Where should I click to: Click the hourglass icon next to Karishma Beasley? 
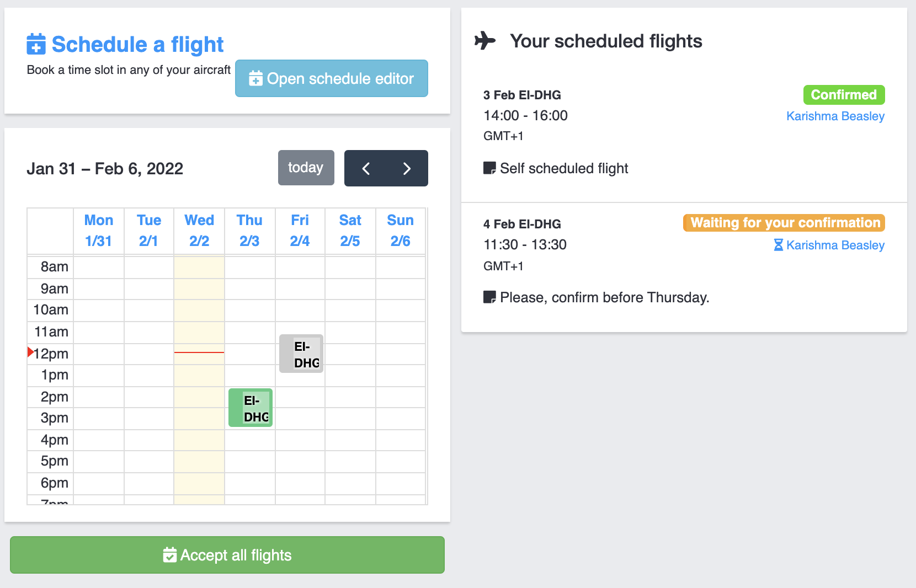click(x=778, y=245)
